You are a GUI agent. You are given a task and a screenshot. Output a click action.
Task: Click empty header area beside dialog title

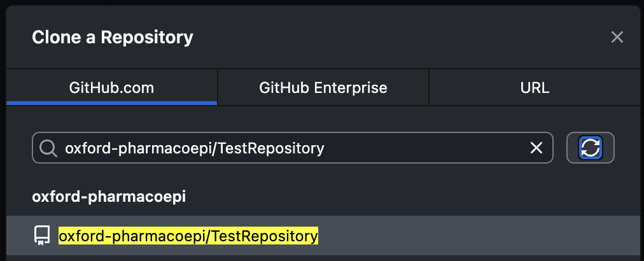[395, 37]
